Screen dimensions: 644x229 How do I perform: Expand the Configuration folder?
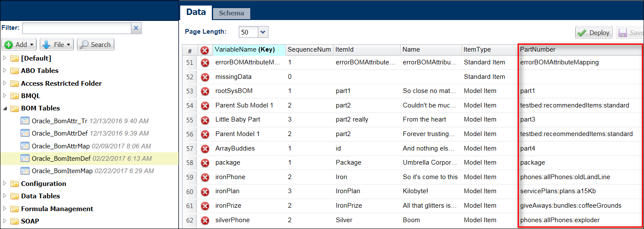tap(5, 184)
